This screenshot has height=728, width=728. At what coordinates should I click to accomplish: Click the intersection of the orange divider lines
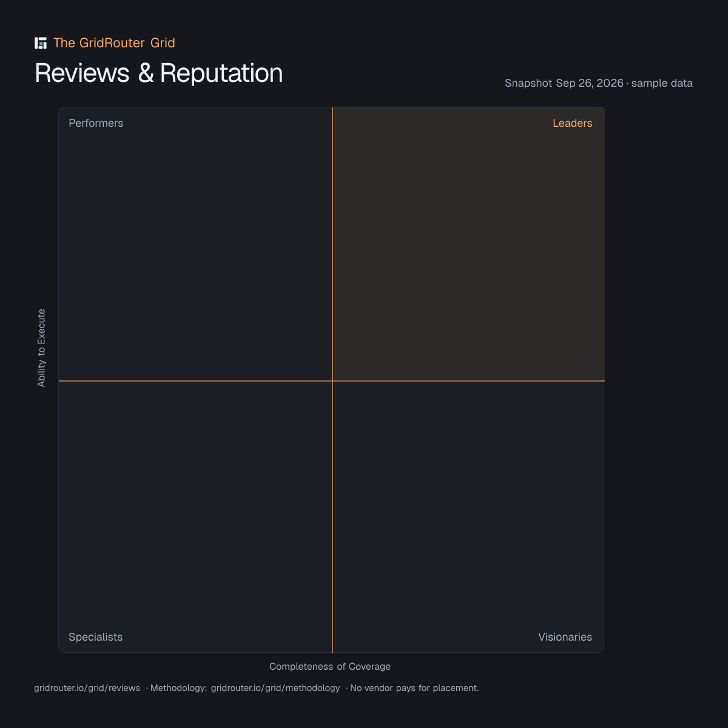click(x=332, y=381)
